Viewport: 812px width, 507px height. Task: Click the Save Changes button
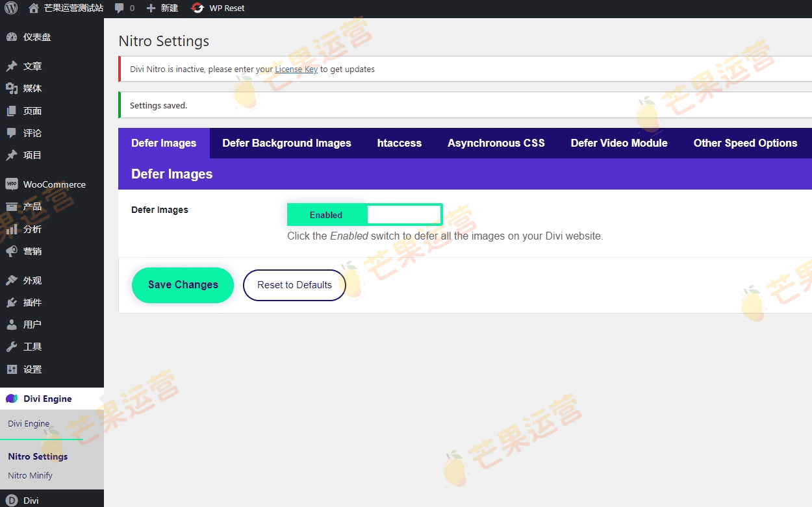pyautogui.click(x=183, y=285)
